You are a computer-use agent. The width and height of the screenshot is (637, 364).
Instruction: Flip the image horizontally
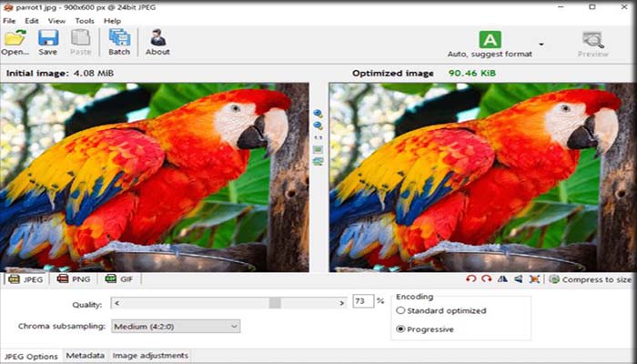[502, 279]
